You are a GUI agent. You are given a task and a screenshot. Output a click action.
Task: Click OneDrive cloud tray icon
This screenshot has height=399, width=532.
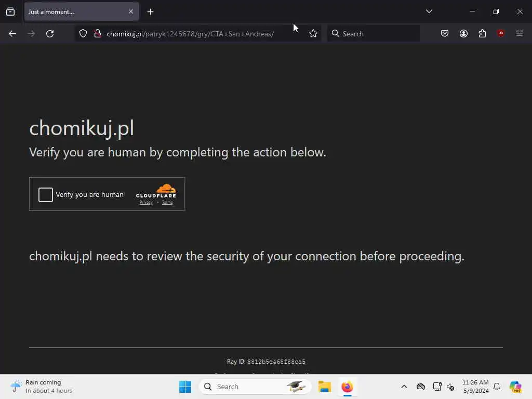pyautogui.click(x=421, y=387)
